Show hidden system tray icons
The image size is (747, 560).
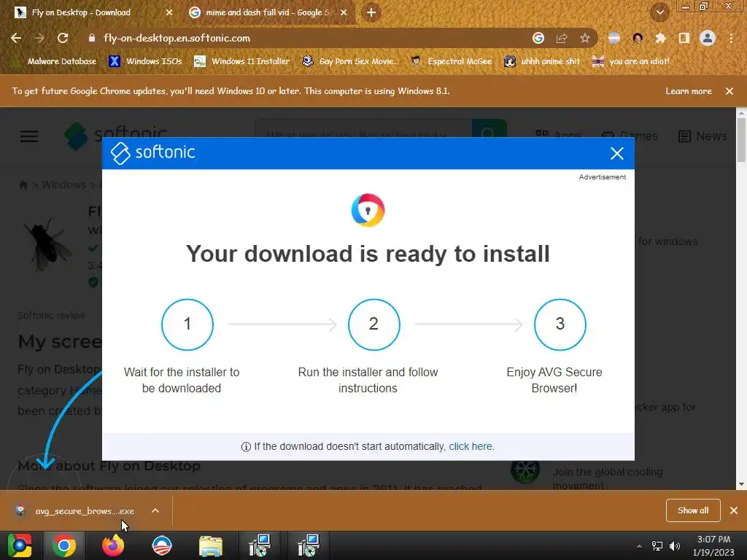pyautogui.click(x=639, y=546)
